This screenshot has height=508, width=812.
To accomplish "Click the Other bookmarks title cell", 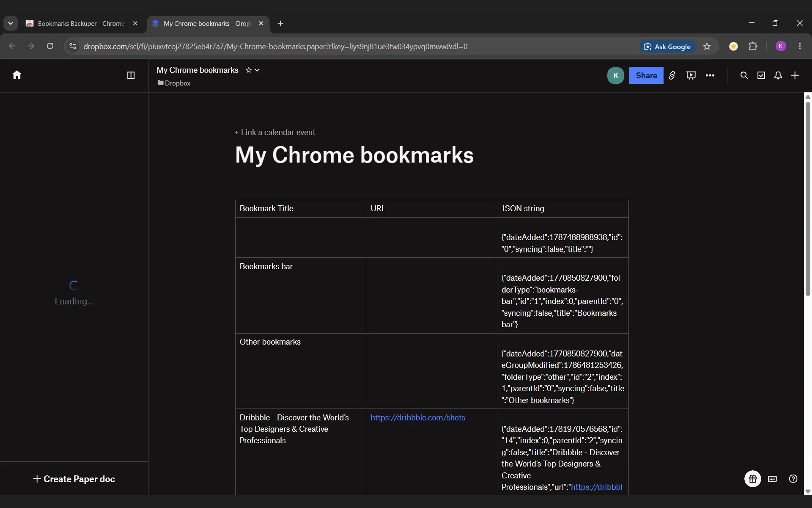I will click(301, 371).
